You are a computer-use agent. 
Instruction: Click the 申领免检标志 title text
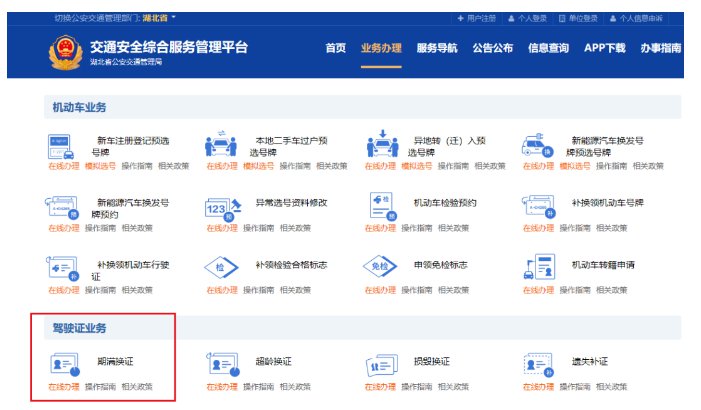[441, 265]
